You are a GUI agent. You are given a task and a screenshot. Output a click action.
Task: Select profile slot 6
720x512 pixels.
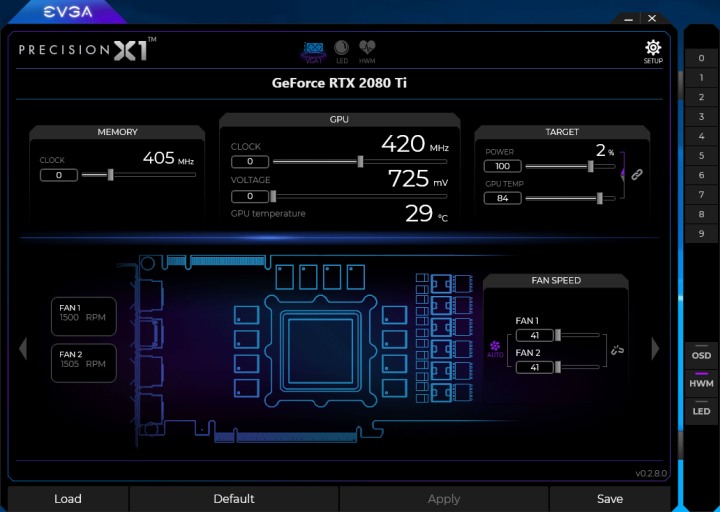701,175
